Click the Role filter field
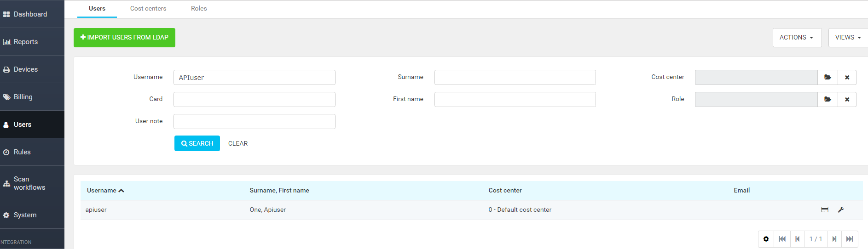Image resolution: width=868 pixels, height=249 pixels. (756, 99)
